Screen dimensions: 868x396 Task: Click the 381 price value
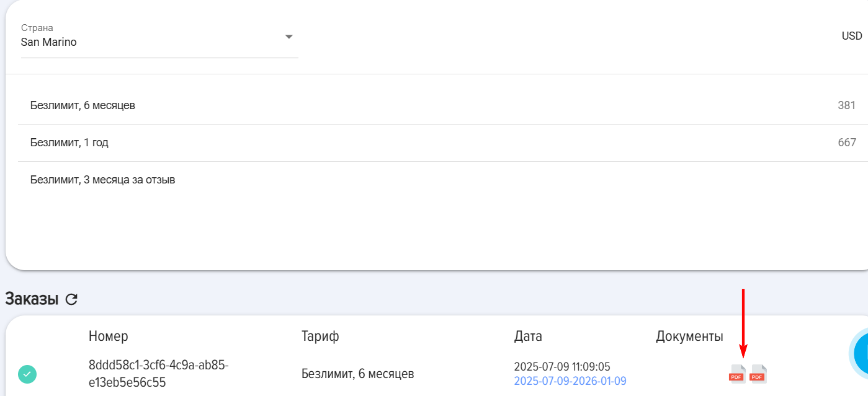point(847,105)
